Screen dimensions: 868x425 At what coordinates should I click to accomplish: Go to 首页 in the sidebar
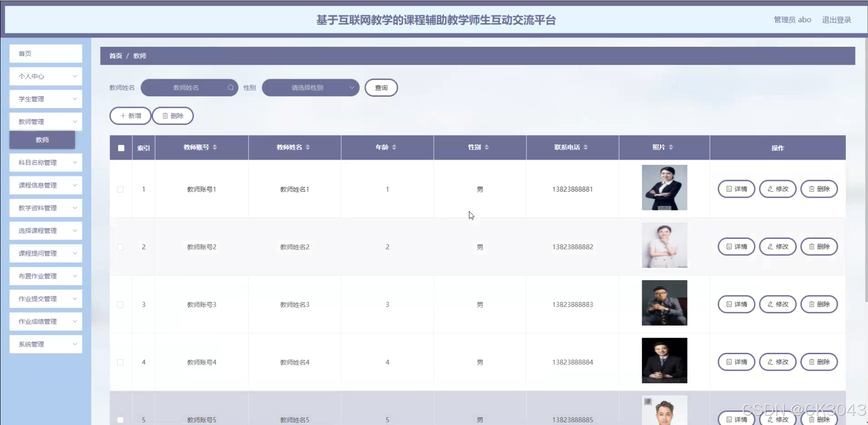click(x=46, y=54)
